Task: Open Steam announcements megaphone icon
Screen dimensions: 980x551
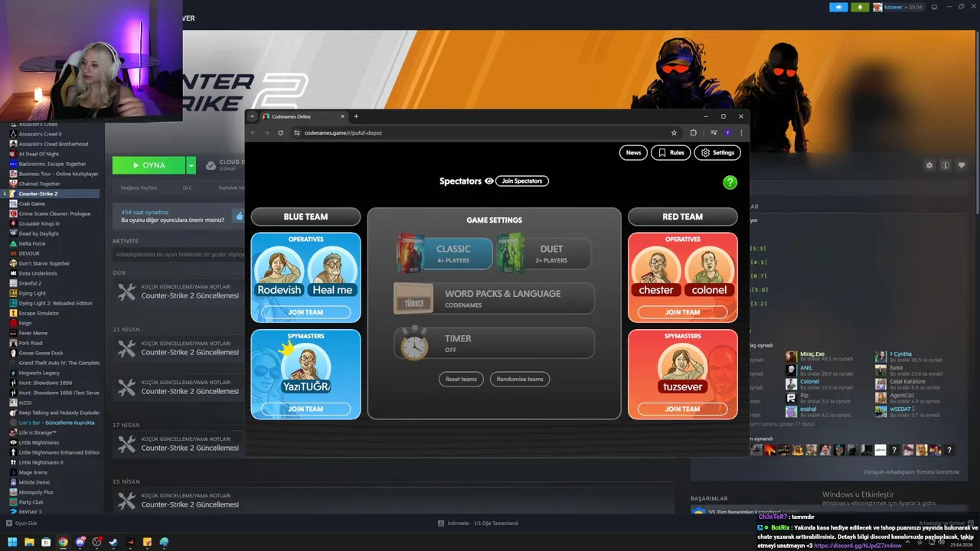Action: (x=839, y=7)
